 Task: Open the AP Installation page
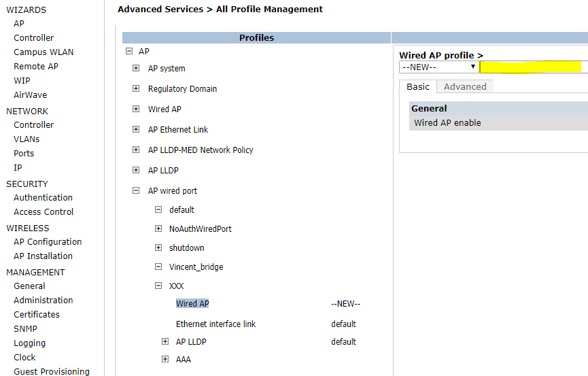pos(43,256)
